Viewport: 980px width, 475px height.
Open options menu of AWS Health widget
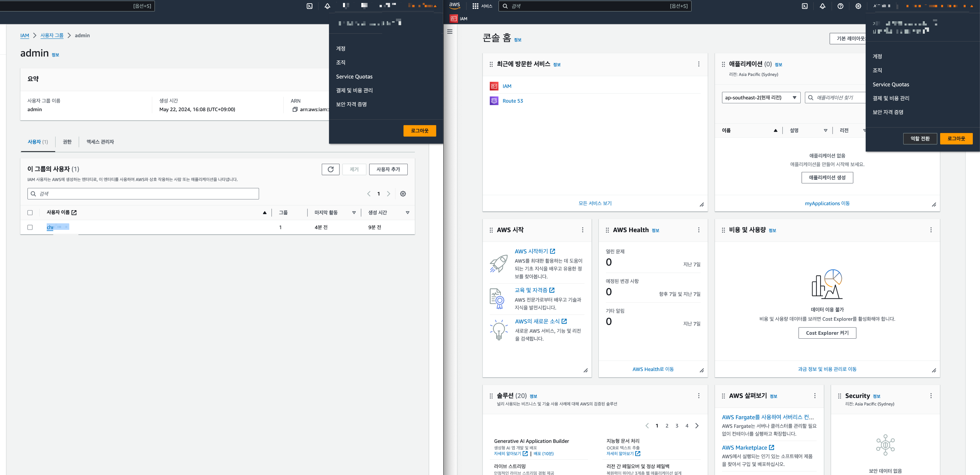[698, 230]
